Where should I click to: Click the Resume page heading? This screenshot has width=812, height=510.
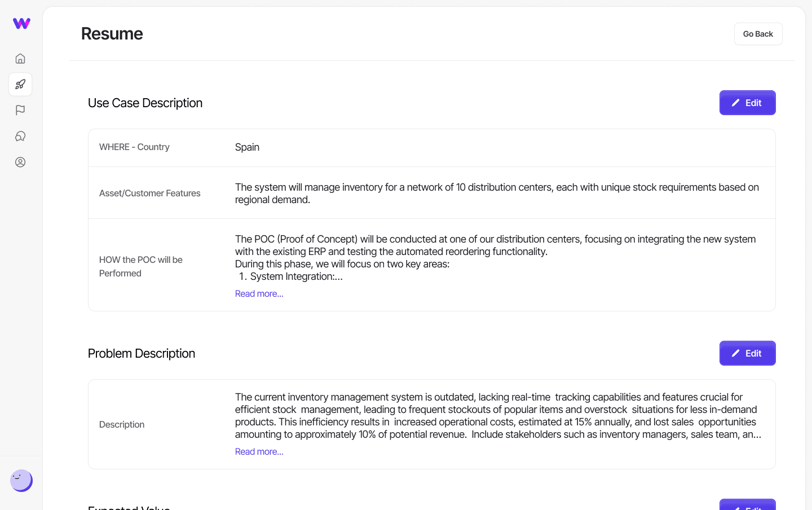pyautogui.click(x=112, y=34)
